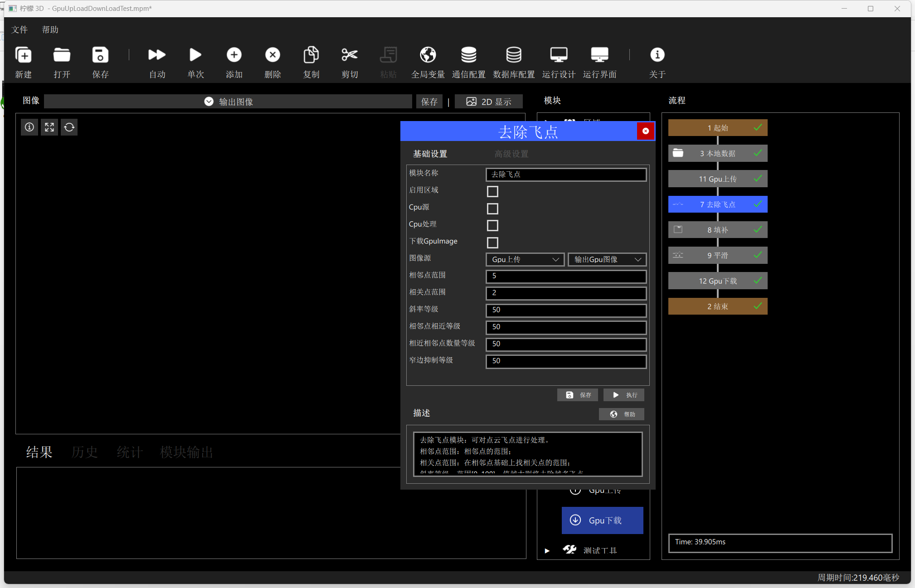Select the 2 结束 flow step
The height and width of the screenshot is (588, 915).
(x=718, y=306)
